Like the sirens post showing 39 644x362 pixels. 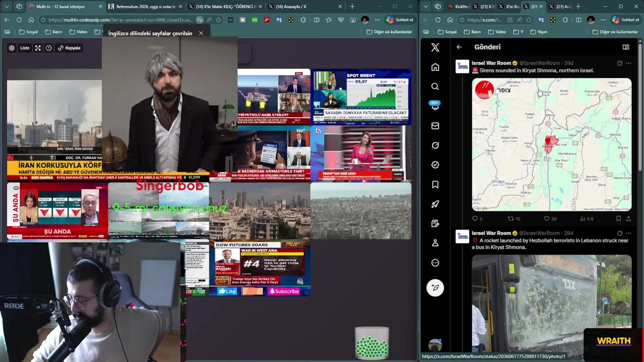click(x=550, y=219)
